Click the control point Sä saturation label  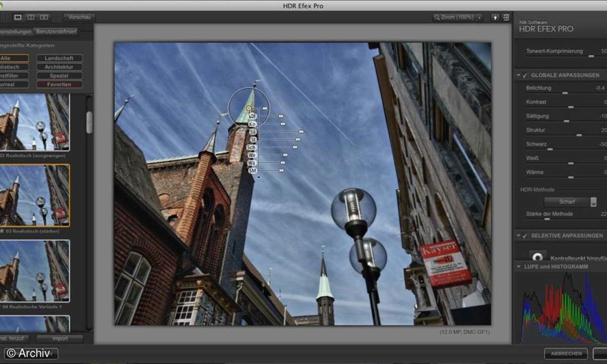point(252,131)
